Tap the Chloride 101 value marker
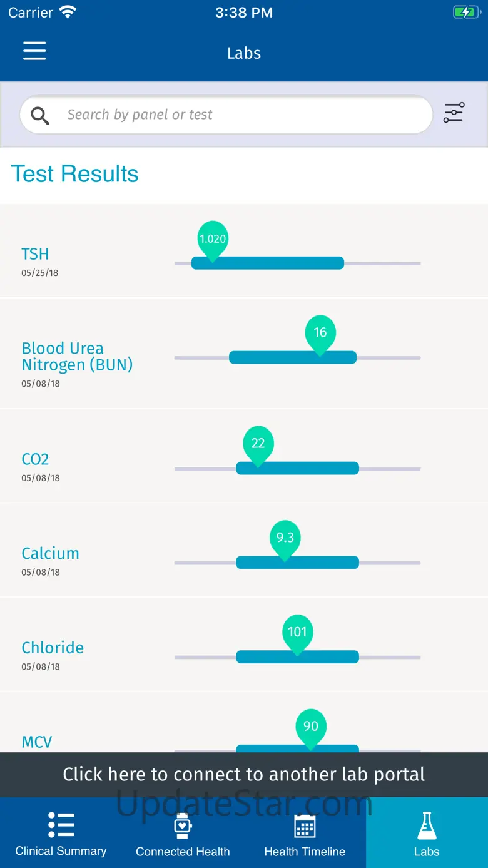This screenshot has width=488, height=868. click(x=297, y=633)
